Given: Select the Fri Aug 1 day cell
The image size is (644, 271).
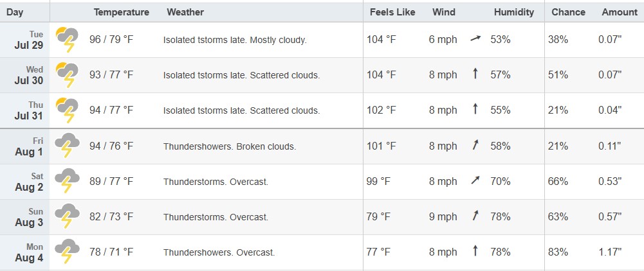Looking at the screenshot, I should point(24,146).
